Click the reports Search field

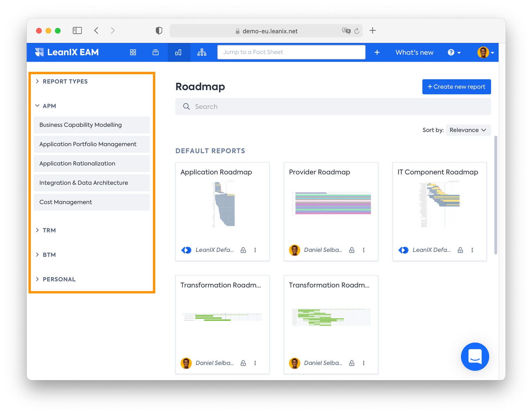(x=333, y=107)
